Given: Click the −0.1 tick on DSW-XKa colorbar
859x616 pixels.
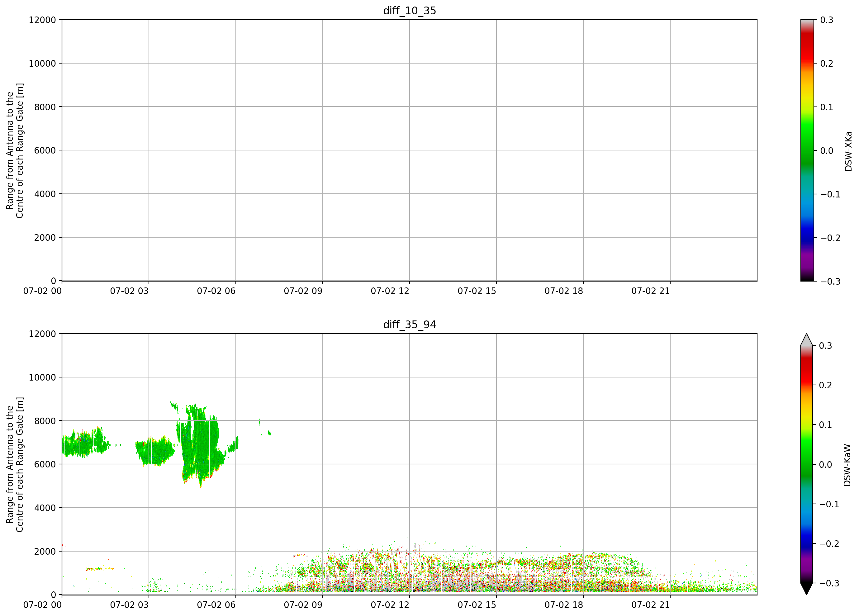Looking at the screenshot, I should [830, 194].
